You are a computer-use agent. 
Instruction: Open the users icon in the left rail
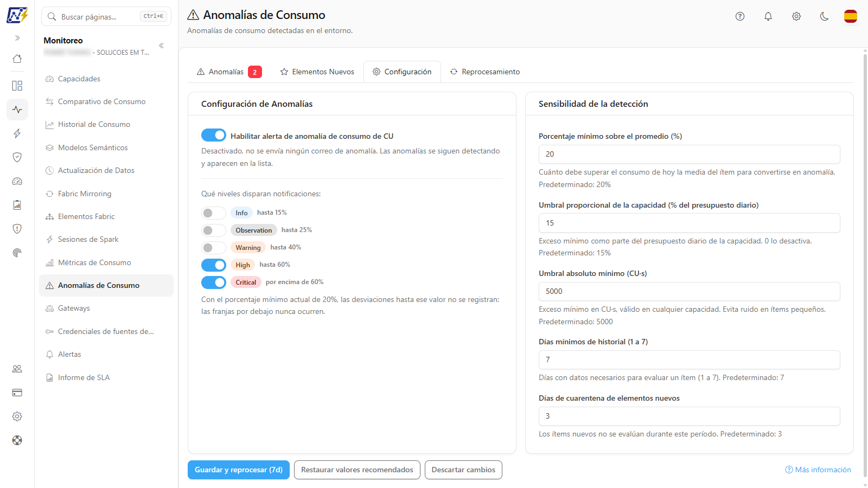[x=17, y=369]
